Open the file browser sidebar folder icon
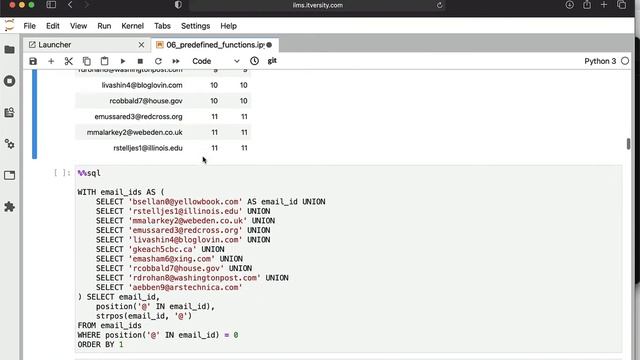 tap(9, 50)
